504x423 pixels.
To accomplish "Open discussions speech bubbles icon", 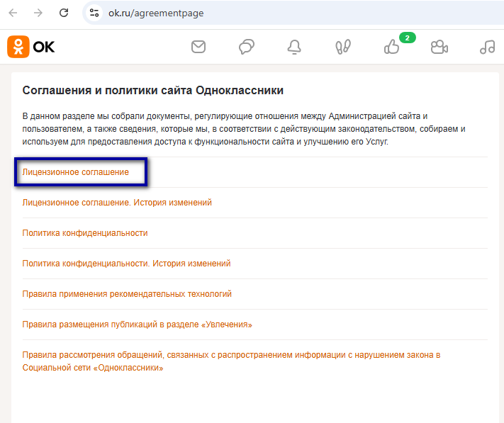I will point(247,47).
